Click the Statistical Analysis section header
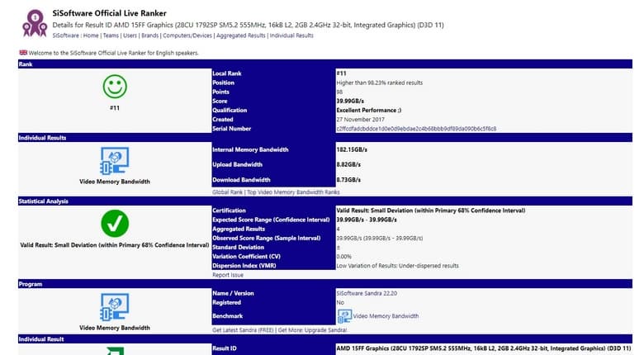 pyautogui.click(x=325, y=201)
